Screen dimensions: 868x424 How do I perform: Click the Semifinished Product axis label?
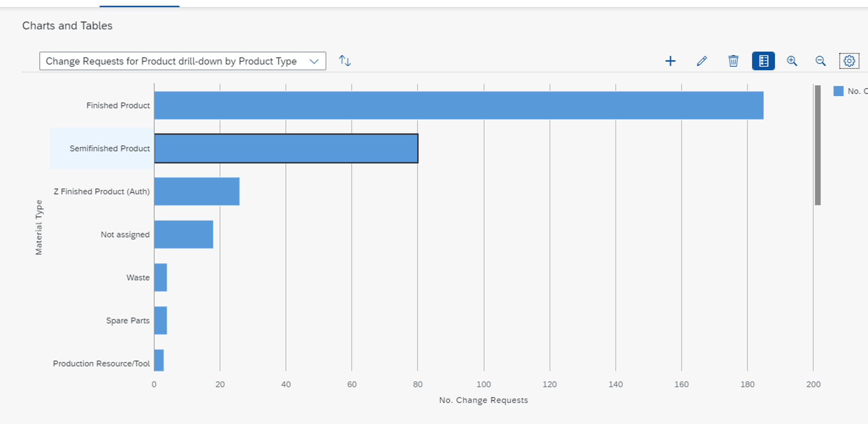[x=109, y=149]
